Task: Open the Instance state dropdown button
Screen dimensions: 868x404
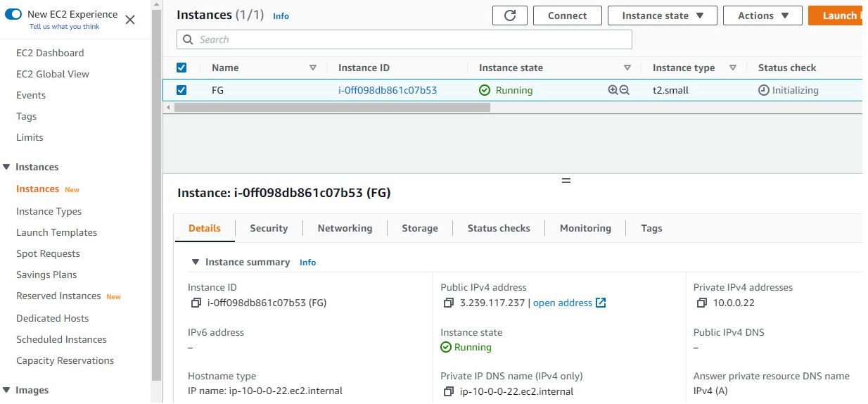Action: tap(663, 15)
